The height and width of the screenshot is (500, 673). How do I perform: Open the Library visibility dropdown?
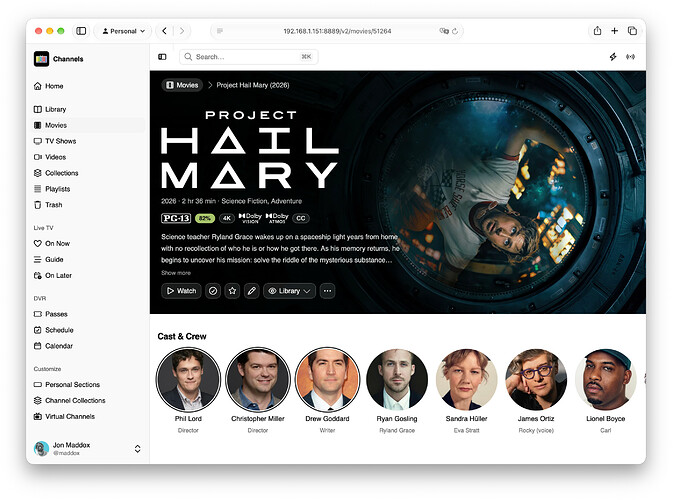(x=289, y=291)
